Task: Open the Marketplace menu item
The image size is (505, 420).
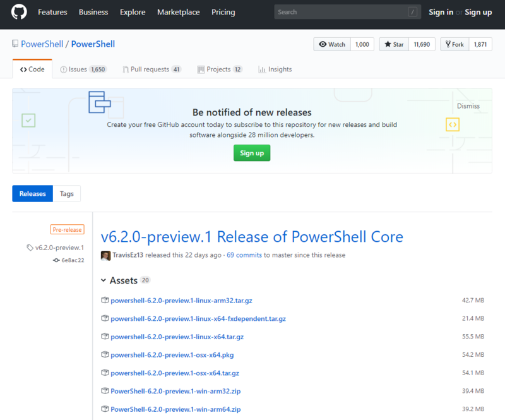Action: click(179, 12)
